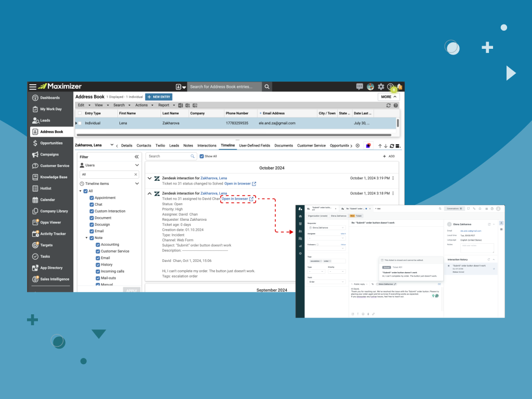532x399 pixels.
Task: Expand the Users filter section
Action: [x=137, y=165]
